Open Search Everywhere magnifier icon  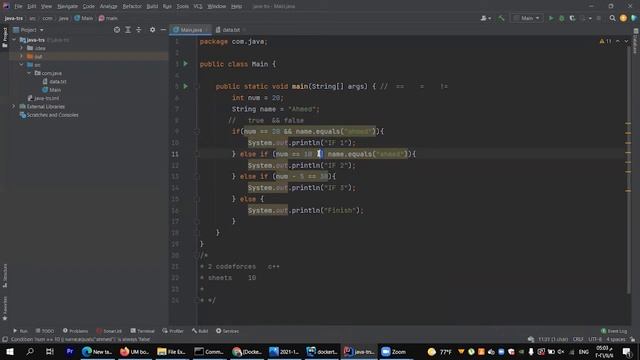coord(612,18)
